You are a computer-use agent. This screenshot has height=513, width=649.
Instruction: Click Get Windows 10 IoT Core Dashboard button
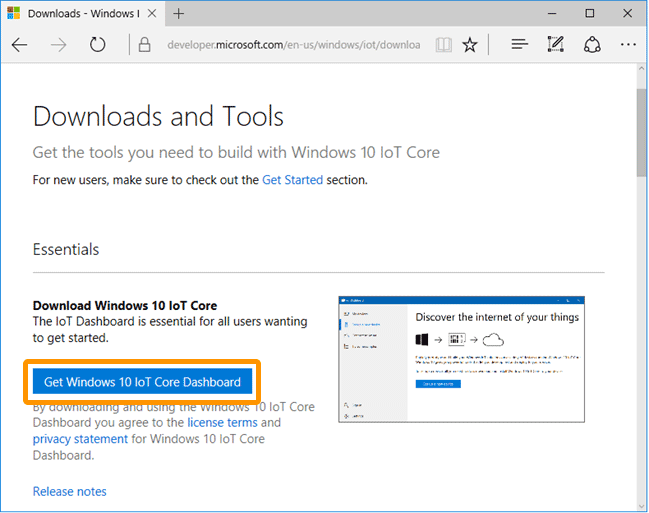click(142, 381)
